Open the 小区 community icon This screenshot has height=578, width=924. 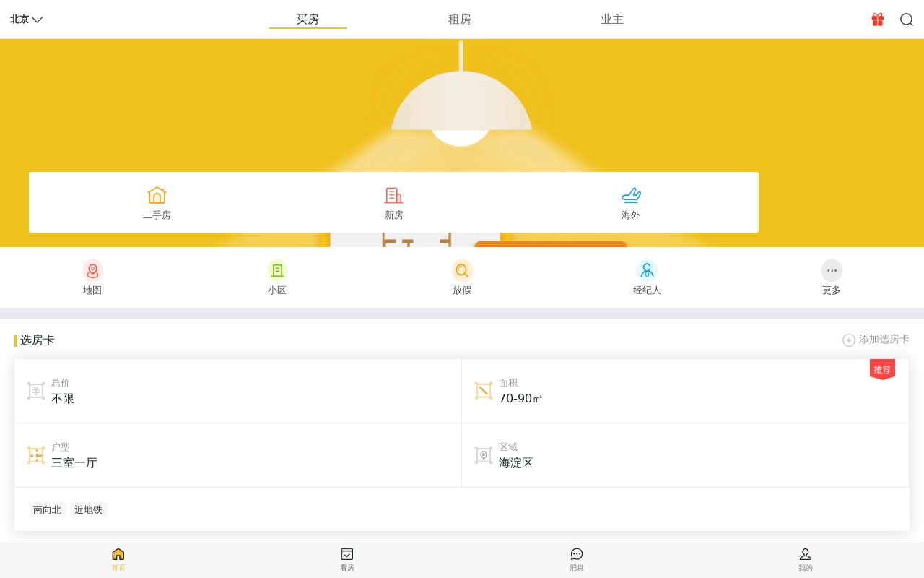pos(277,270)
